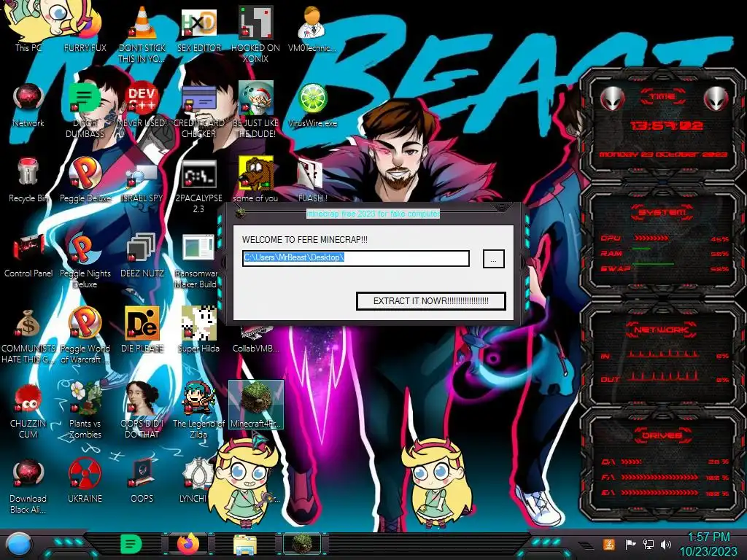Select the Plants vs Zombies shortcut
This screenshot has width=747, height=560.
click(x=85, y=411)
